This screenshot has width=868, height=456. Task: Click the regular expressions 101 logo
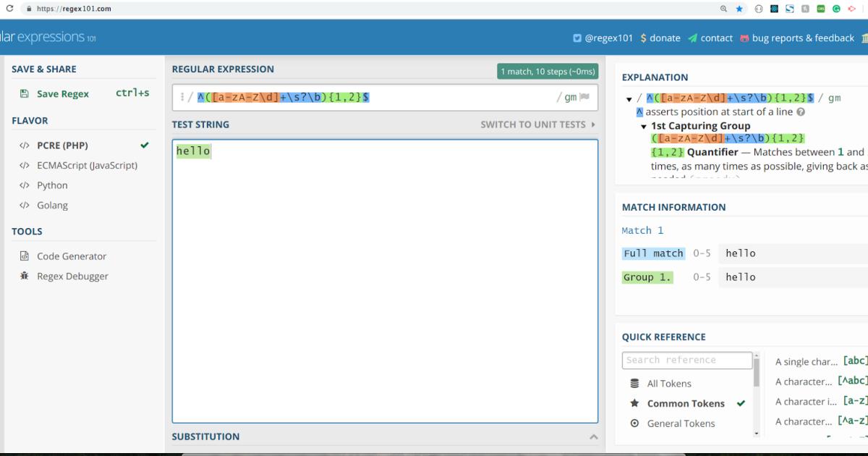pyautogui.click(x=48, y=37)
